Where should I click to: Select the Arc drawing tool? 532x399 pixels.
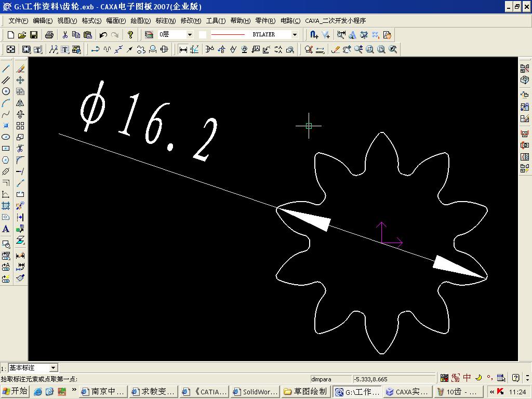pos(6,103)
